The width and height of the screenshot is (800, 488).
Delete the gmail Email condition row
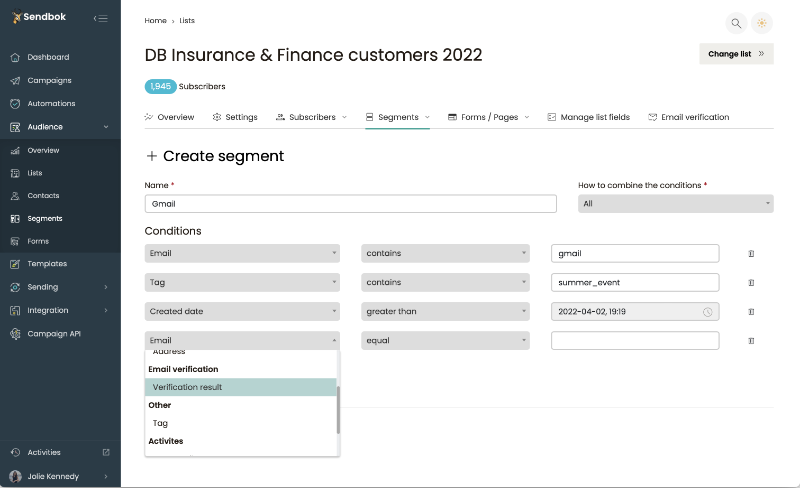751,254
